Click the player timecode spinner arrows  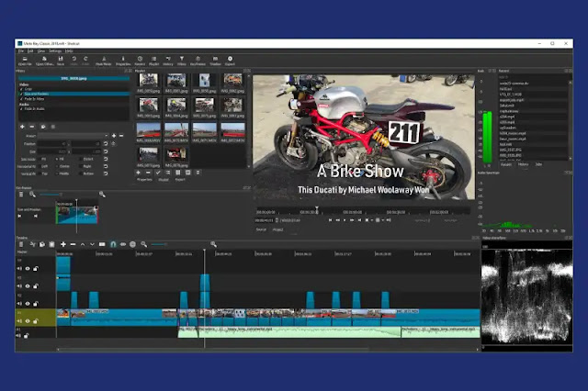[x=277, y=220]
